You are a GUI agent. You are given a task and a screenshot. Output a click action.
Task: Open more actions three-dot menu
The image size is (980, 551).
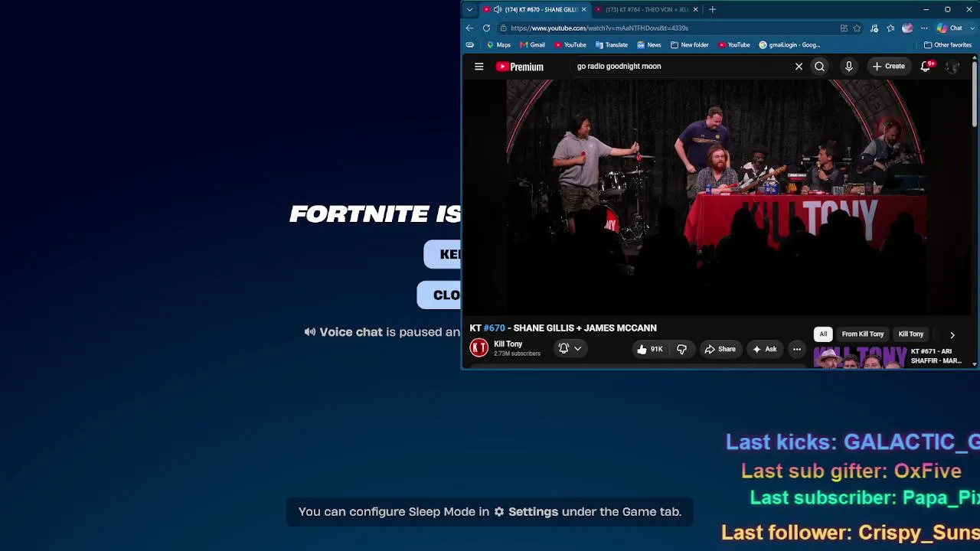[797, 349]
